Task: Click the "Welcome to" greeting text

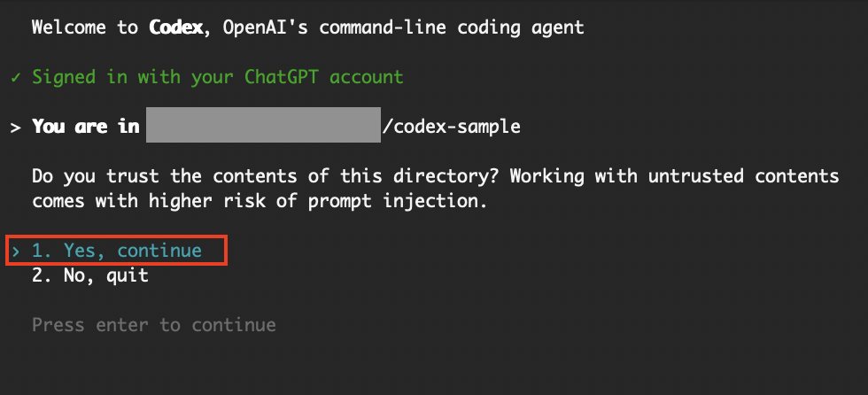Action: pyautogui.click(x=85, y=27)
